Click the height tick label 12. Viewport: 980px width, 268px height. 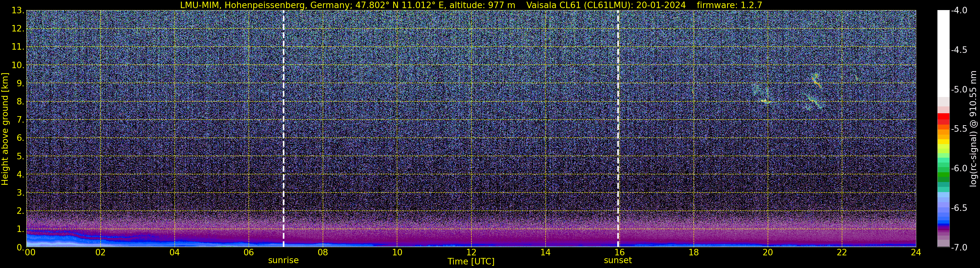tap(18, 29)
